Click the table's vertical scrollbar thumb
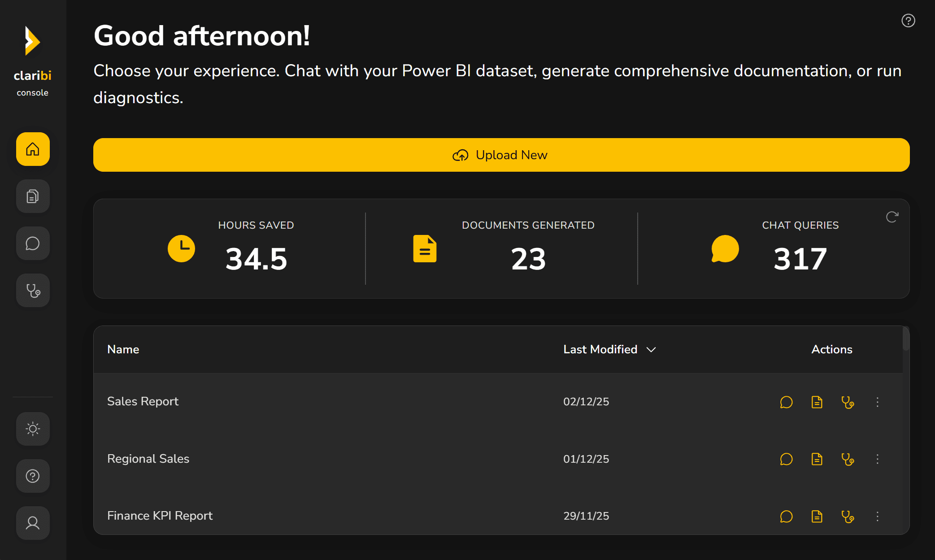Screen dimensions: 935x560 906,339
